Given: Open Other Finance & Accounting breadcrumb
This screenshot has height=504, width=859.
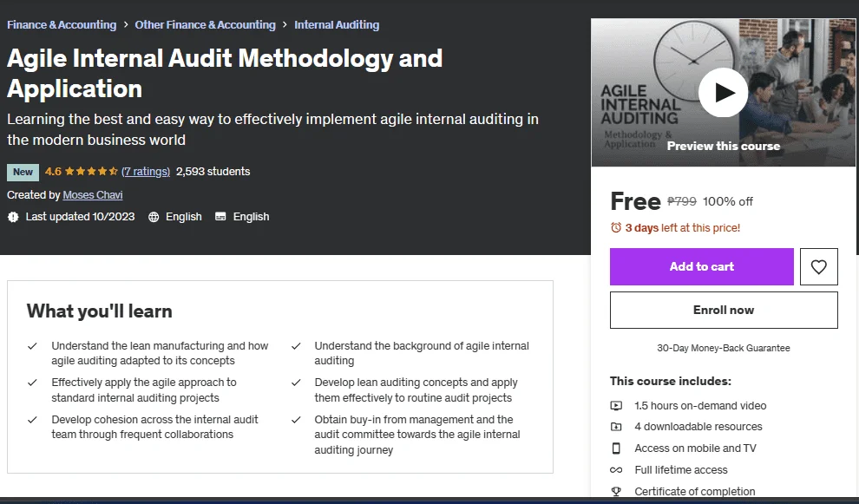Looking at the screenshot, I should (x=205, y=24).
